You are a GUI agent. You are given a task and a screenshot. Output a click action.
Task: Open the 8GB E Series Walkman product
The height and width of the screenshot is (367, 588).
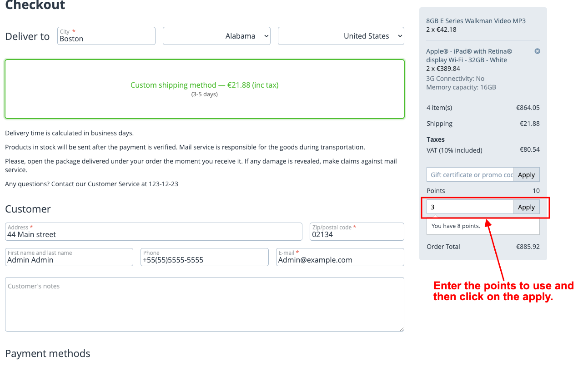pyautogui.click(x=476, y=21)
